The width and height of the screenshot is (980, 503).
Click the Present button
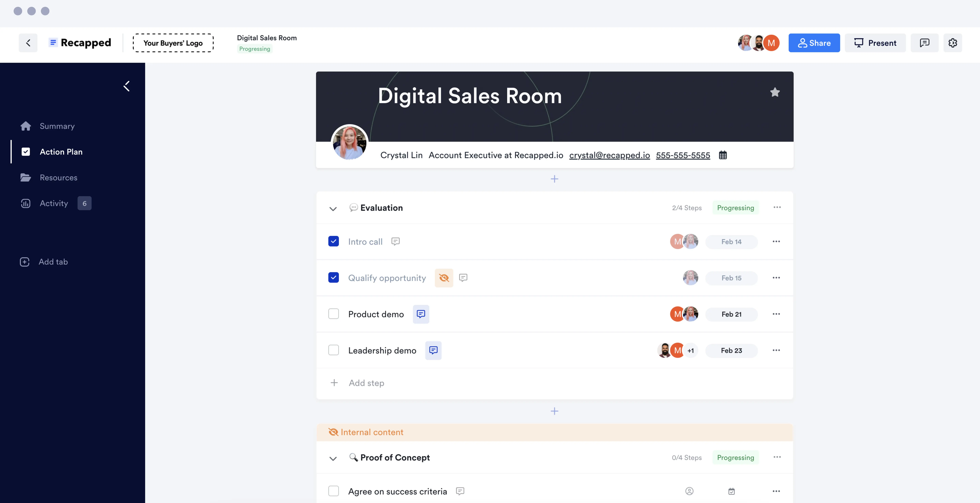pyautogui.click(x=875, y=43)
